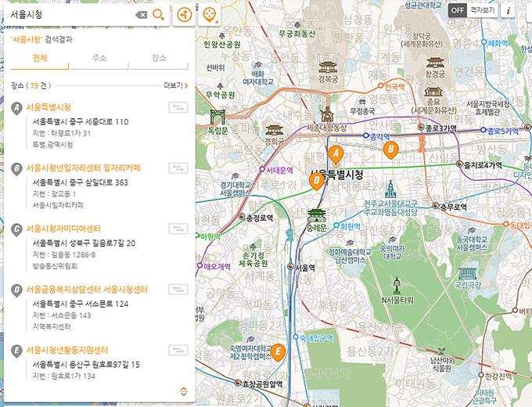This screenshot has height=407, width=532.
Task: Click address text 서소문로 124
Action: click(x=106, y=304)
